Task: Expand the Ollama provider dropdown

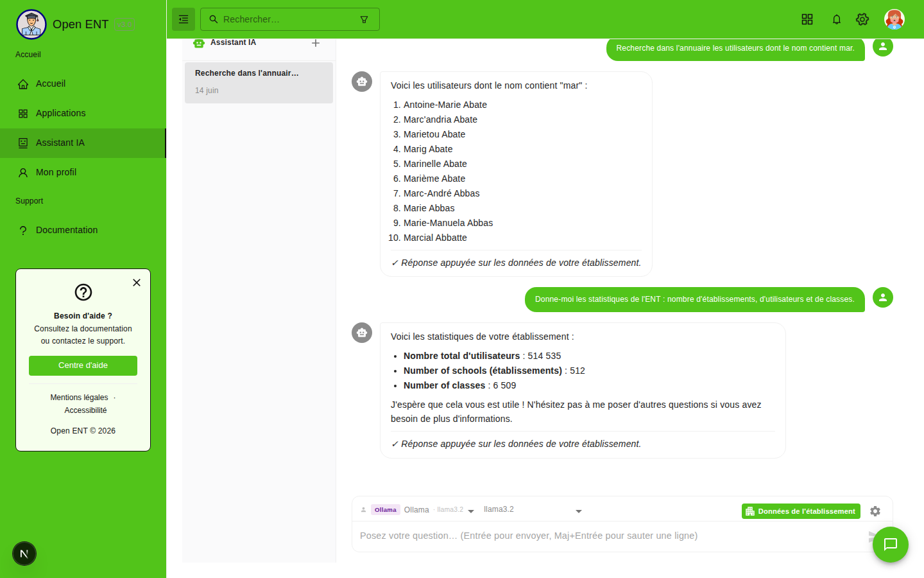Action: 423,510
